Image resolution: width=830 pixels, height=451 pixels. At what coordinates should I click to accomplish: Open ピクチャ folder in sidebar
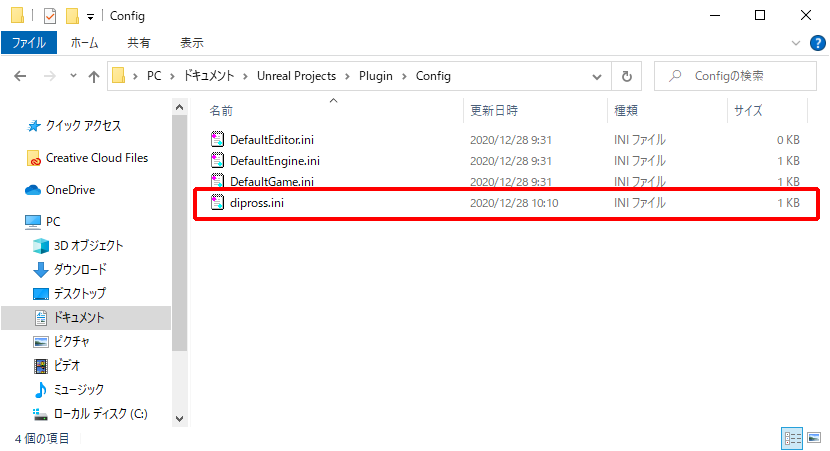point(71,342)
